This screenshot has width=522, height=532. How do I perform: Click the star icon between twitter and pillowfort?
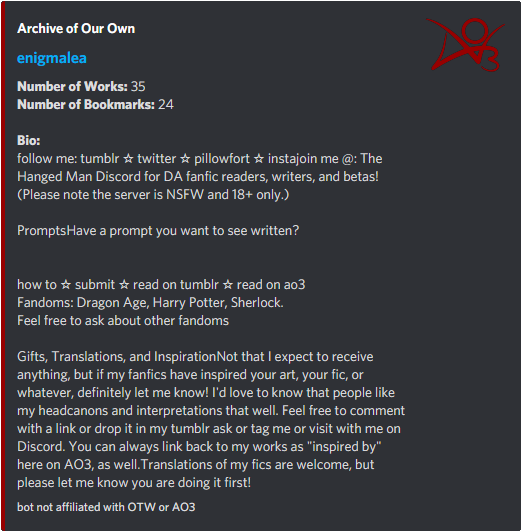[x=185, y=159]
